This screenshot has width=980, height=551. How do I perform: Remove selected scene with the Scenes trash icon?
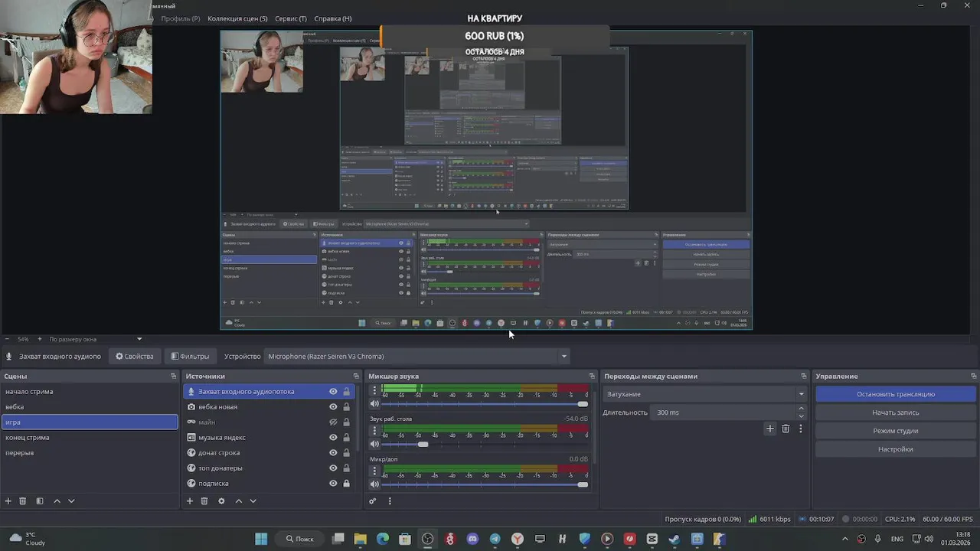[23, 501]
